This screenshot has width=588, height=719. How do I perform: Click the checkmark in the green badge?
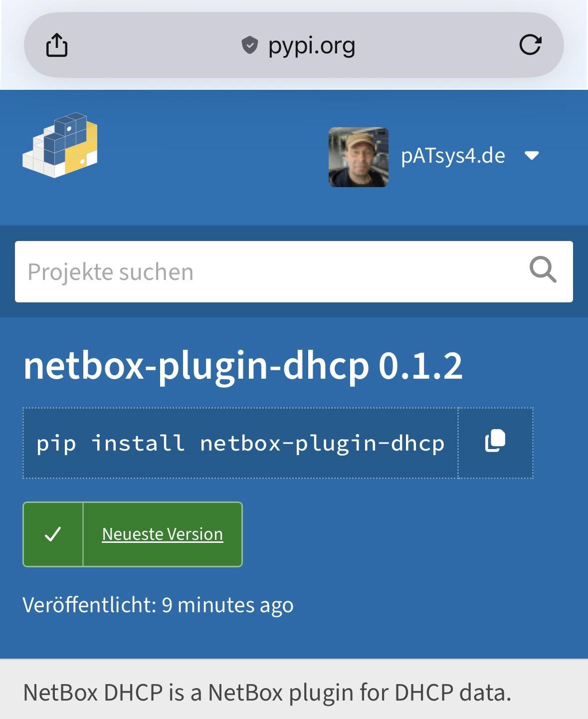pyautogui.click(x=53, y=534)
